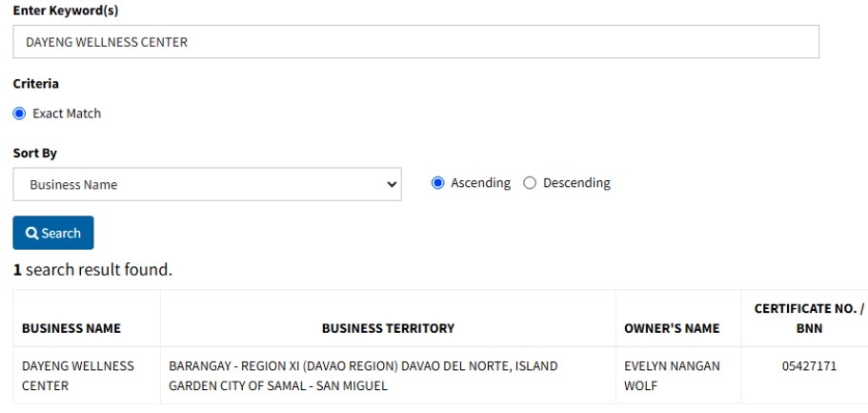The width and height of the screenshot is (868, 413).
Task: Open the Sort By Business Name dropdown
Action: click(207, 185)
